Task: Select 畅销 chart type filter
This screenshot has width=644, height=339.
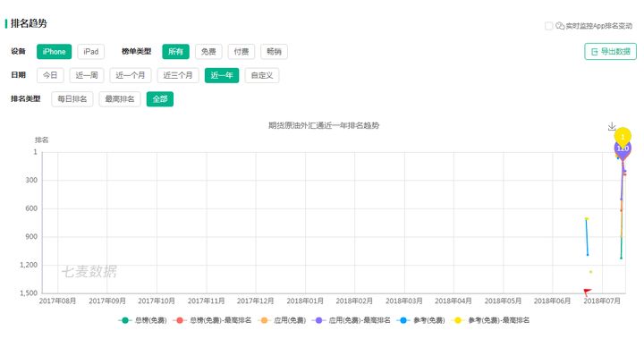Action: (x=274, y=51)
